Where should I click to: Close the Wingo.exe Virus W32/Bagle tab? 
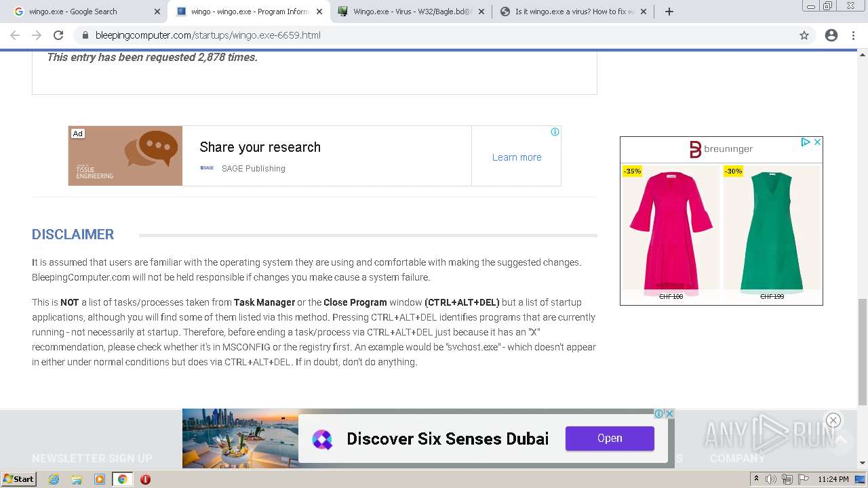[x=481, y=12]
